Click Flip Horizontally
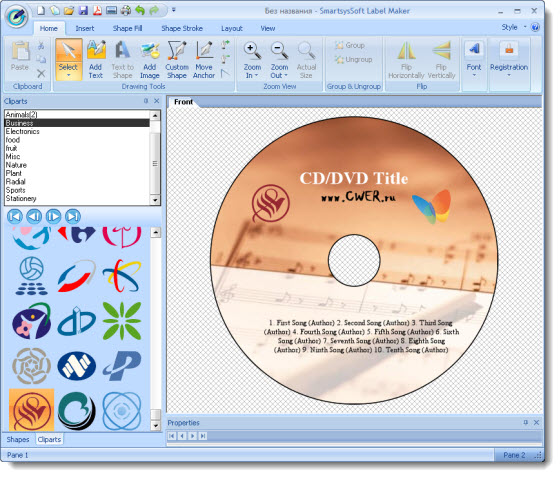This screenshot has height=477, width=560. [x=406, y=59]
